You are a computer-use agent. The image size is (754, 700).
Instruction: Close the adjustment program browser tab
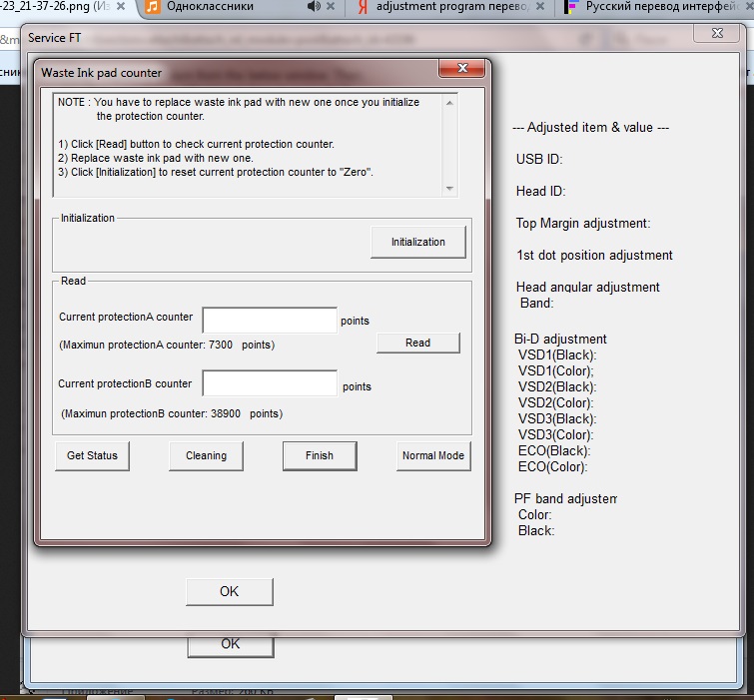pyautogui.click(x=540, y=6)
